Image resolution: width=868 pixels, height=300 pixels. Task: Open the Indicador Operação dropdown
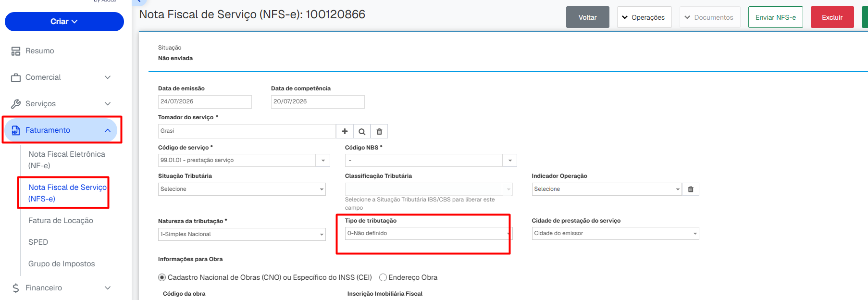tap(607, 189)
